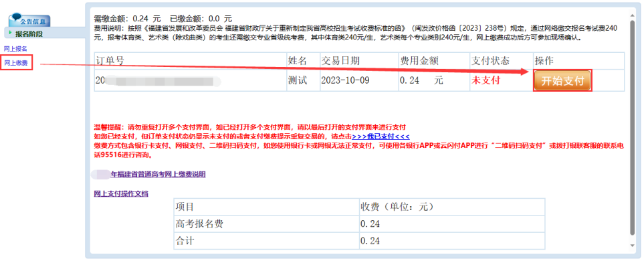644x259 pixels.
Task: Collapse the 报名阶段 green triangle arrow
Action: (10, 33)
